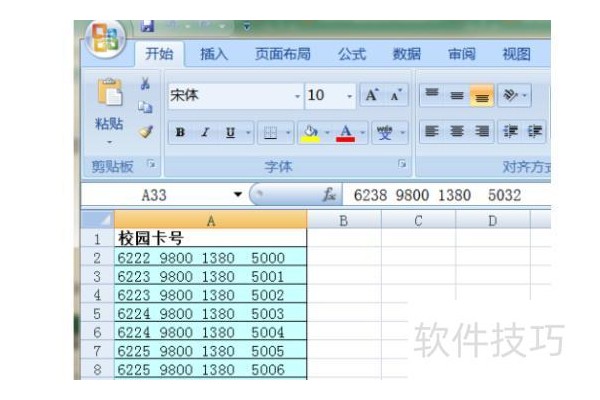Click the font size box showing 10
Screen dimensions: 600x400
point(324,96)
